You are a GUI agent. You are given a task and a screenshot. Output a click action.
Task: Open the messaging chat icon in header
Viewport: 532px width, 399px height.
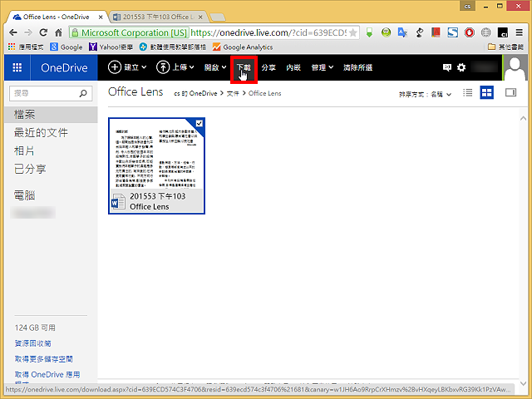(x=447, y=67)
